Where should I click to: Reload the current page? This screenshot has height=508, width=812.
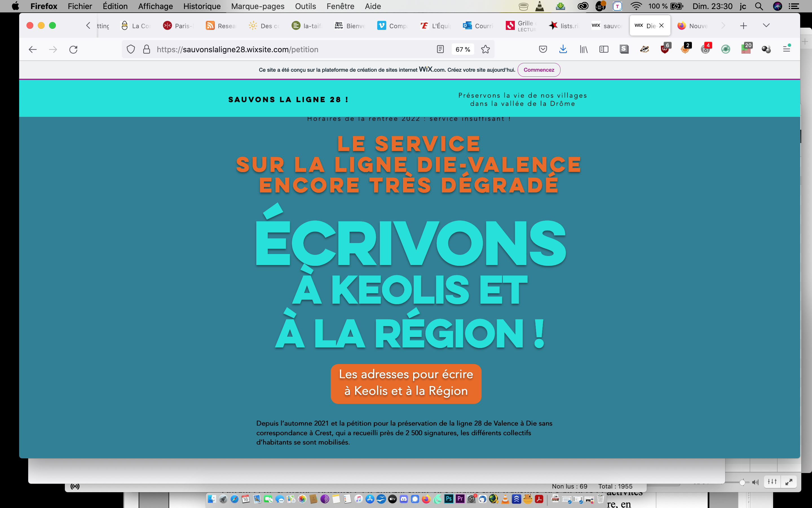pyautogui.click(x=73, y=49)
